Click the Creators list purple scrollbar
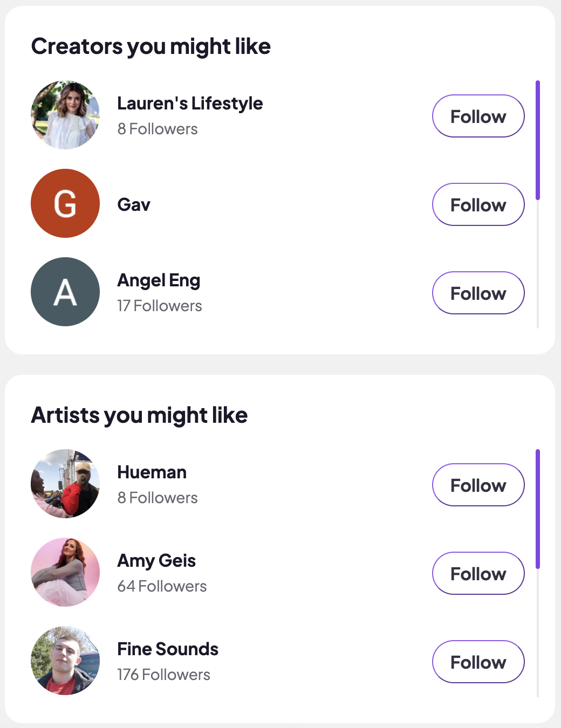The width and height of the screenshot is (561, 728). coord(538,140)
